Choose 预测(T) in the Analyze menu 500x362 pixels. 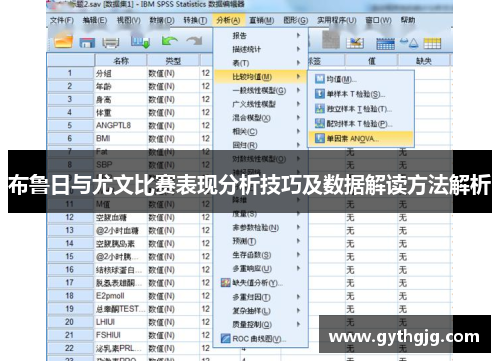click(260, 241)
